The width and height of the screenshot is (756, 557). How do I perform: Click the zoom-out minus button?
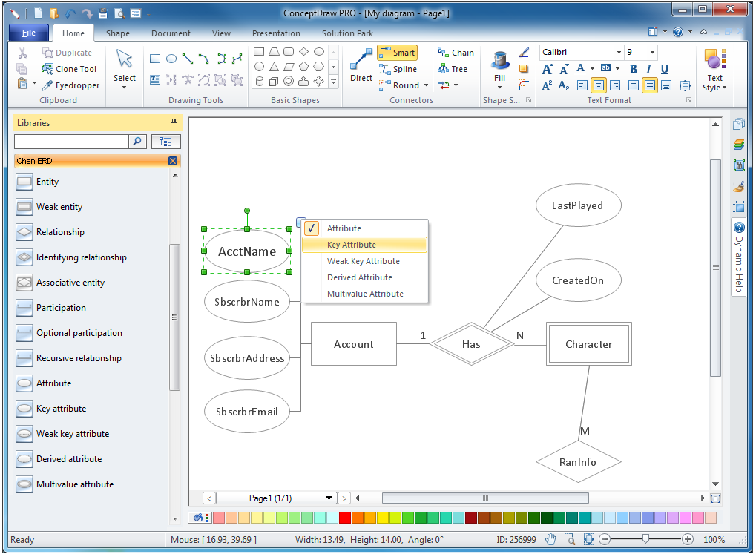pyautogui.click(x=605, y=539)
